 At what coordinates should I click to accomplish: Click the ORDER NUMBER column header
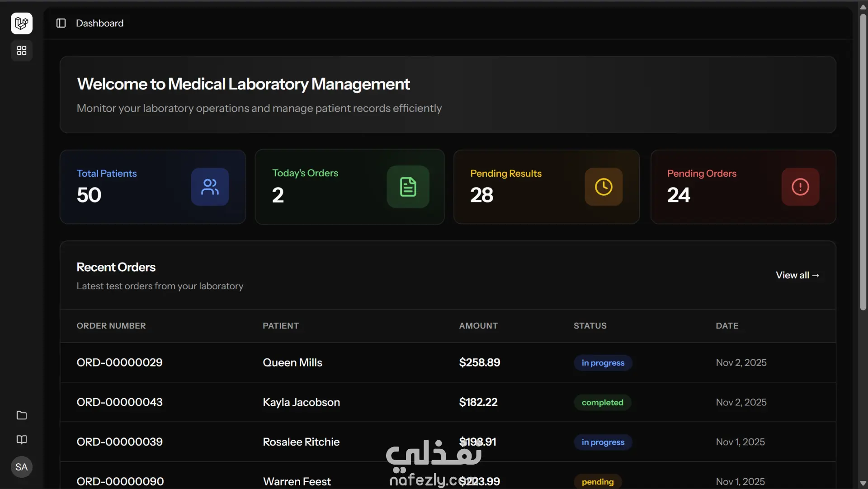tap(111, 326)
